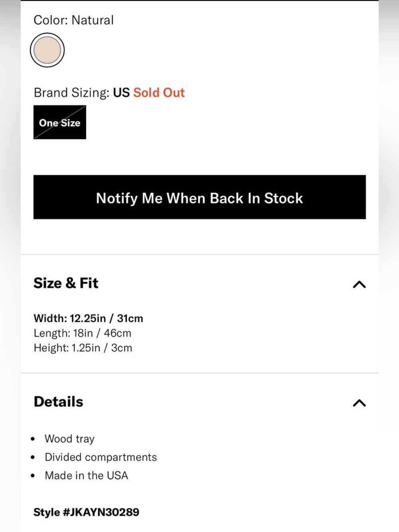Collapse the Size & Fit section chevron
The image size is (399, 532).
coord(359,285)
